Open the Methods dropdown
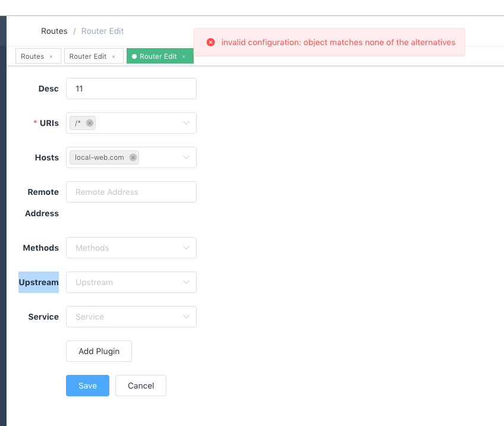 coord(131,248)
